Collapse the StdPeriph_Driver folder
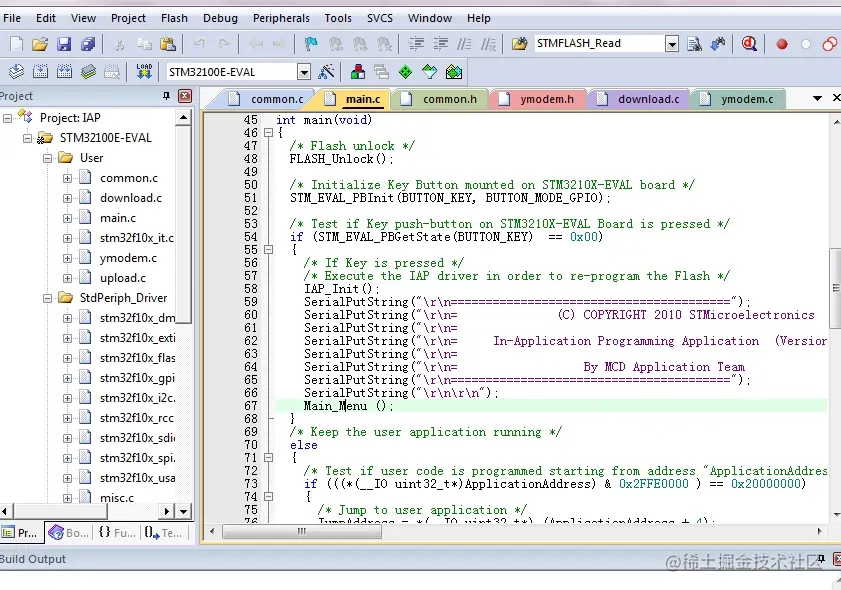841x590 pixels. tap(47, 298)
